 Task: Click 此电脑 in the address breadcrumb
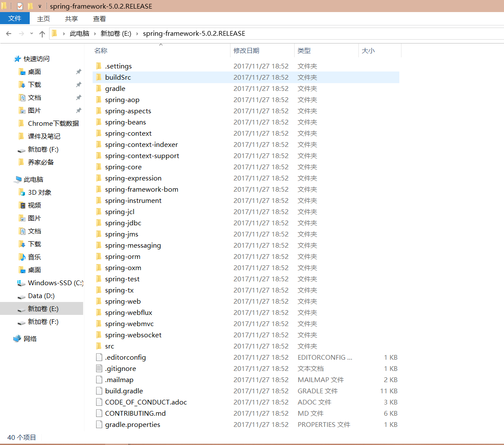(x=79, y=34)
